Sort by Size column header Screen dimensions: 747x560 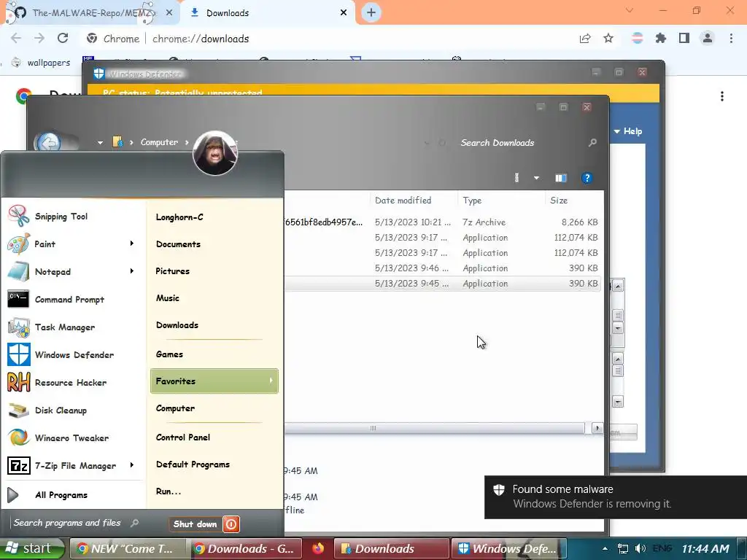click(x=574, y=201)
